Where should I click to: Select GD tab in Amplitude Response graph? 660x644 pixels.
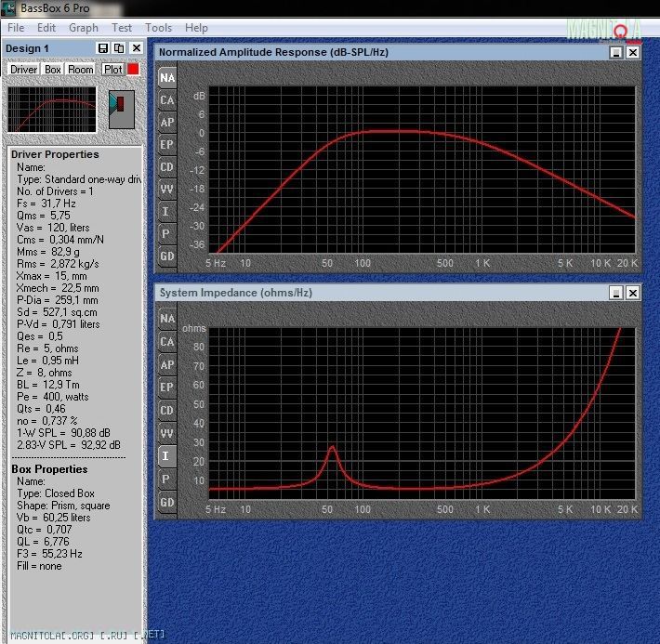click(x=167, y=256)
